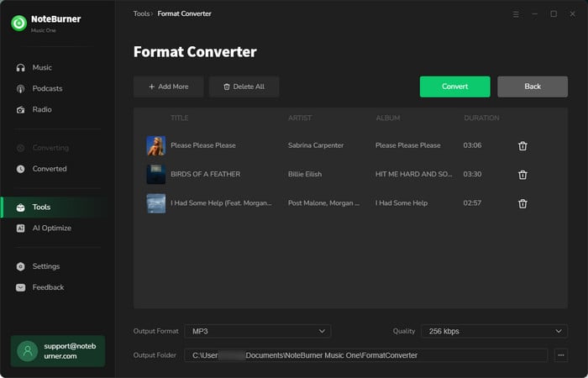This screenshot has width=588, height=378.
Task: Delete the I Had Some Help track
Action: [522, 203]
